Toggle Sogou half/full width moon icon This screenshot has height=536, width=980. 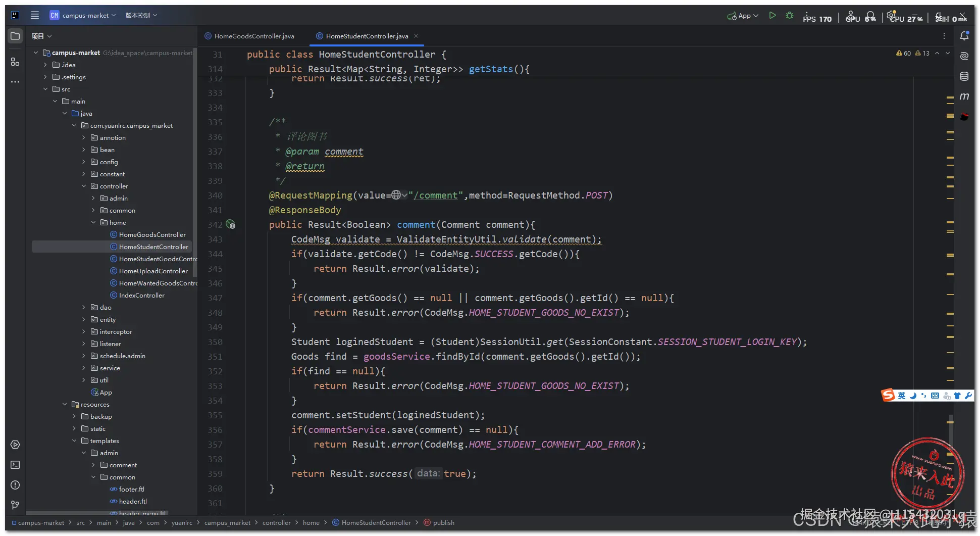(913, 396)
